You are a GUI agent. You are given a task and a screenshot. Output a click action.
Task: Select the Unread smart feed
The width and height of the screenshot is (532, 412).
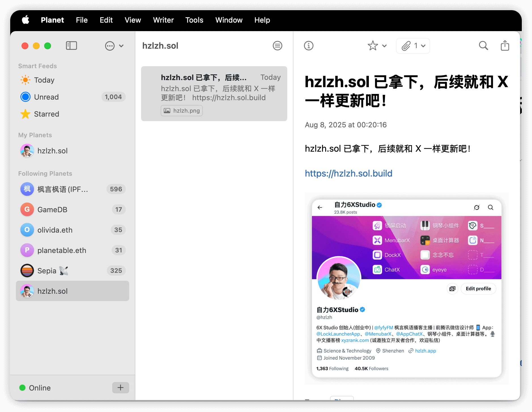pos(73,97)
